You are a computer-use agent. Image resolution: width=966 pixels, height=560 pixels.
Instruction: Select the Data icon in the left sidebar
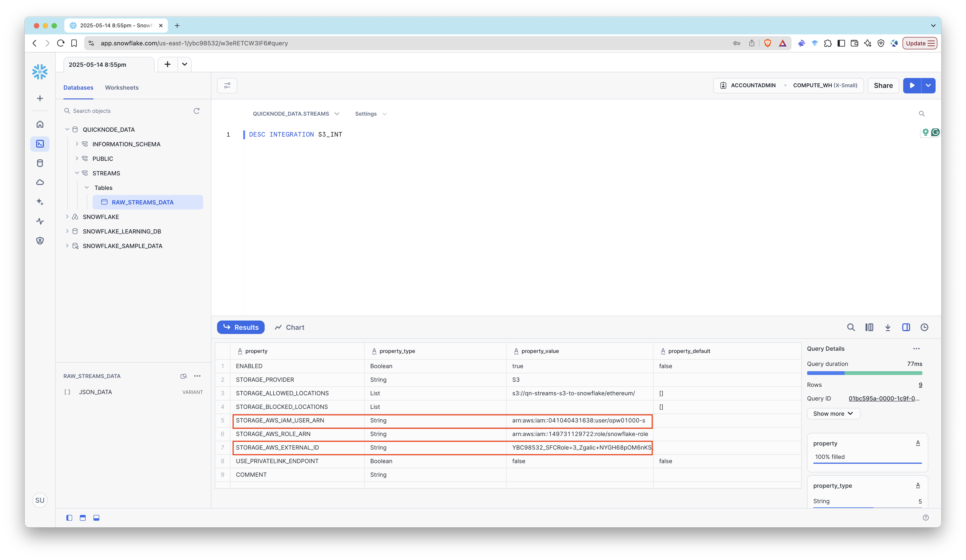tap(40, 163)
